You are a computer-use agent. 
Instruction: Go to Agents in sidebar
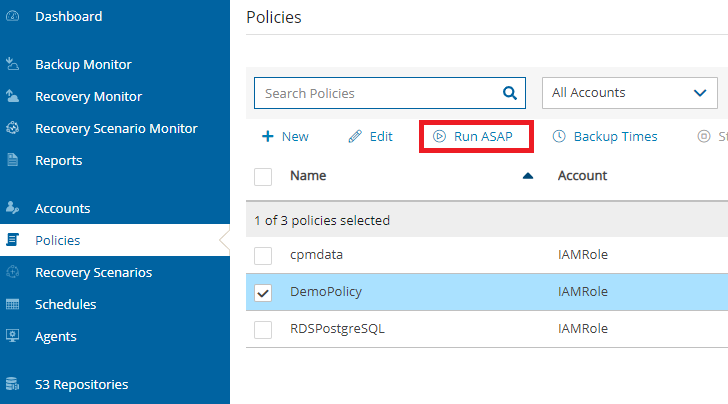(56, 336)
